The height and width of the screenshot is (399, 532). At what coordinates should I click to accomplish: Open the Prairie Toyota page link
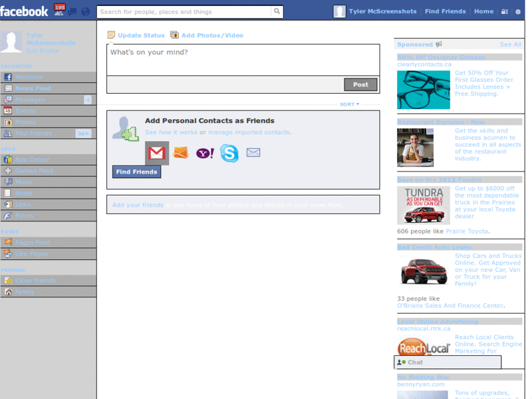click(467, 231)
